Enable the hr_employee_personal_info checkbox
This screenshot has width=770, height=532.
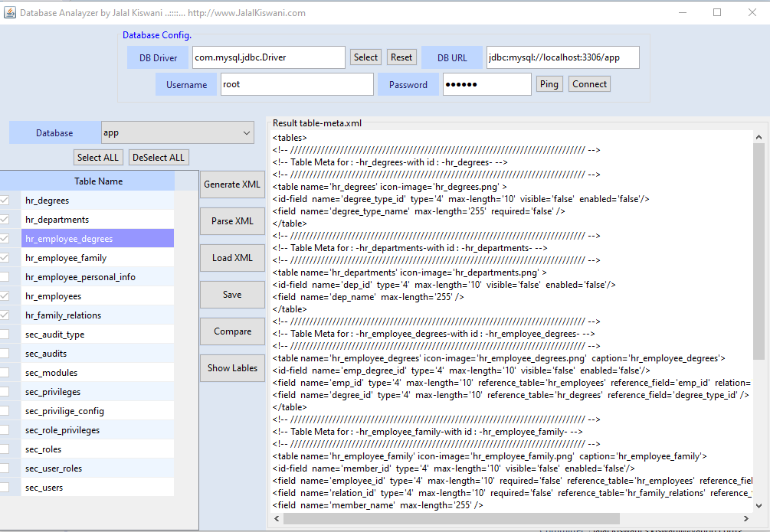[x=5, y=277]
